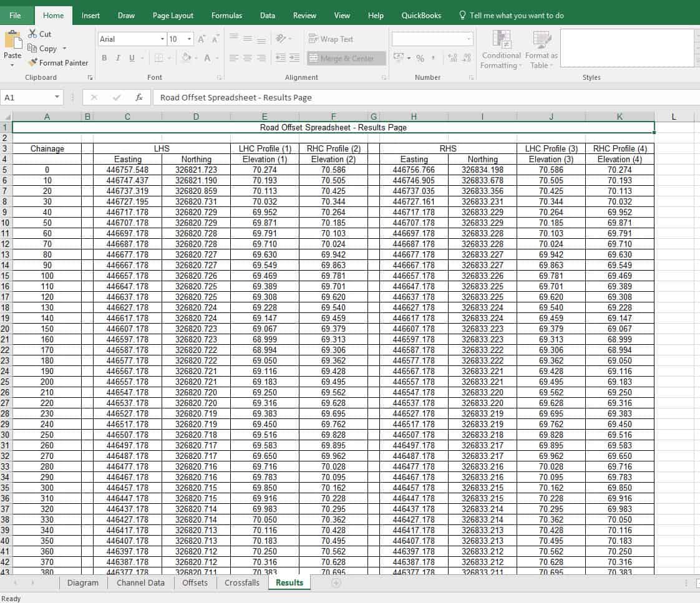
Task: Add a new sheet with the plus icon
Action: click(336, 582)
